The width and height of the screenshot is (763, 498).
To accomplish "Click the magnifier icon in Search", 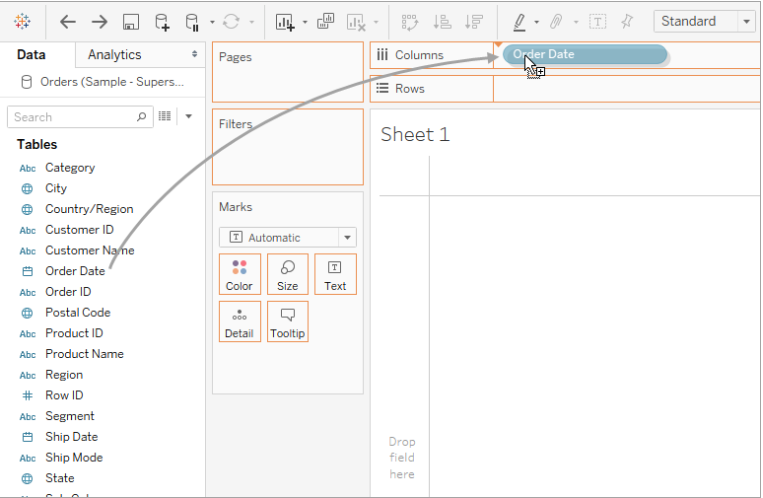I will tap(141, 117).
